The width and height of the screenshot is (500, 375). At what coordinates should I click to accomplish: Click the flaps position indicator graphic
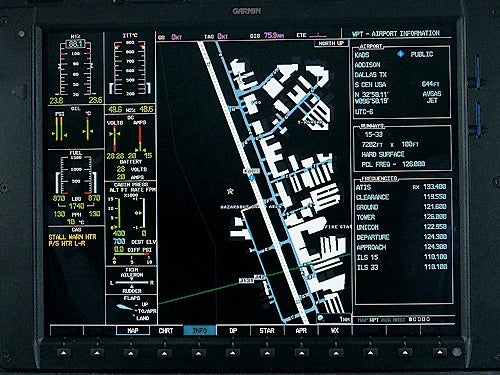point(126,307)
